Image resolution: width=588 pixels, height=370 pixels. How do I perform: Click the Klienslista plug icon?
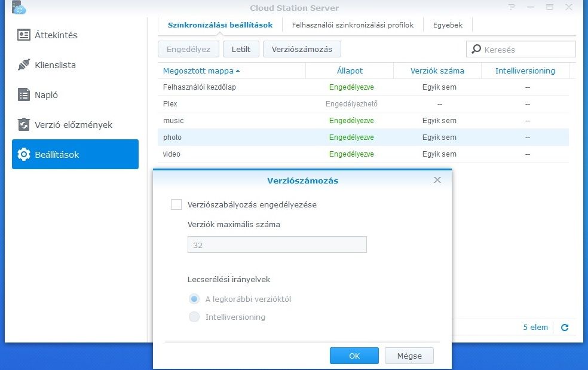click(x=24, y=65)
